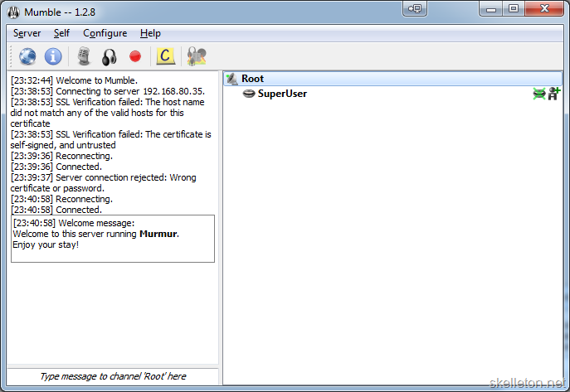570x392 pixels.
Task: Mute yourself with the microphone icon
Action: [x=84, y=56]
